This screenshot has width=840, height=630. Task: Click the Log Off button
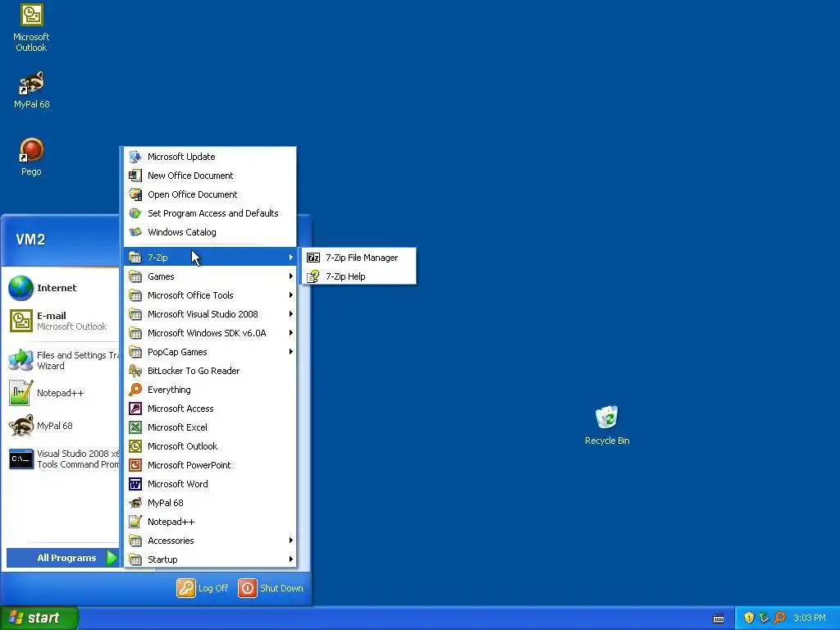[x=203, y=588]
